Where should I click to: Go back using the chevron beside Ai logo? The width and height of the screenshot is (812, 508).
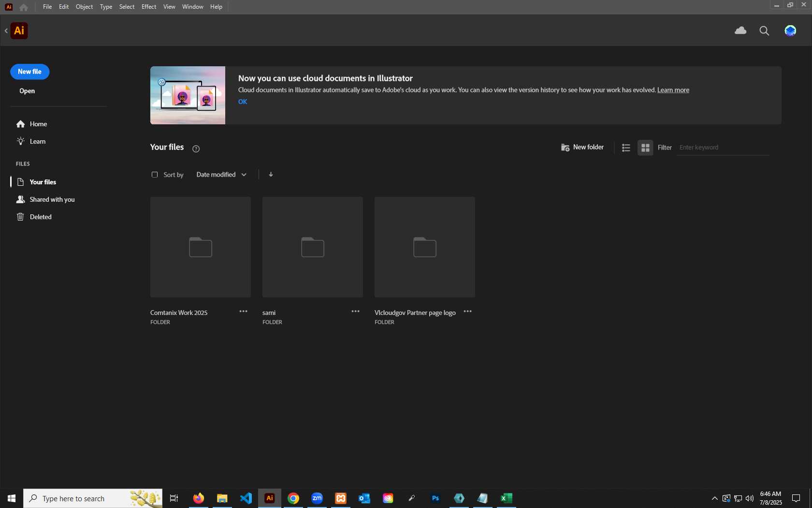(6, 30)
